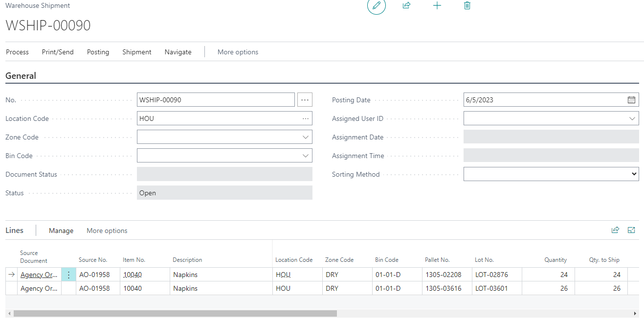Open the Assigned User ID dropdown
Viewport: 644px width, 324px height.
(x=632, y=119)
